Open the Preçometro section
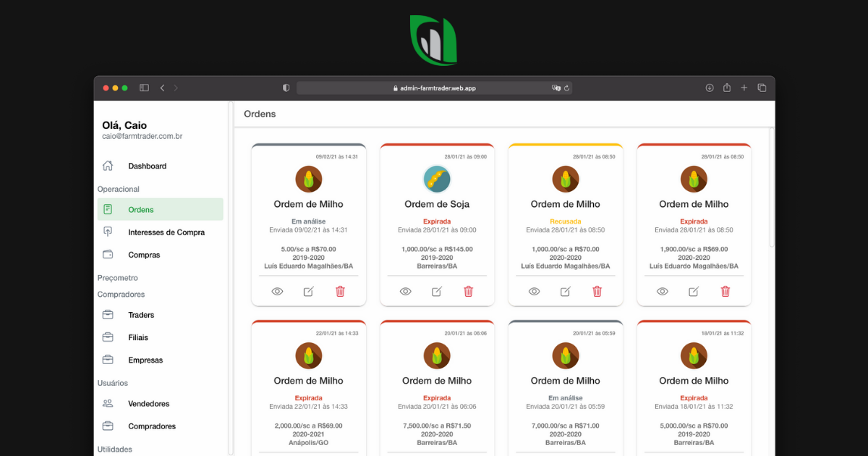868x456 pixels. [x=119, y=277]
